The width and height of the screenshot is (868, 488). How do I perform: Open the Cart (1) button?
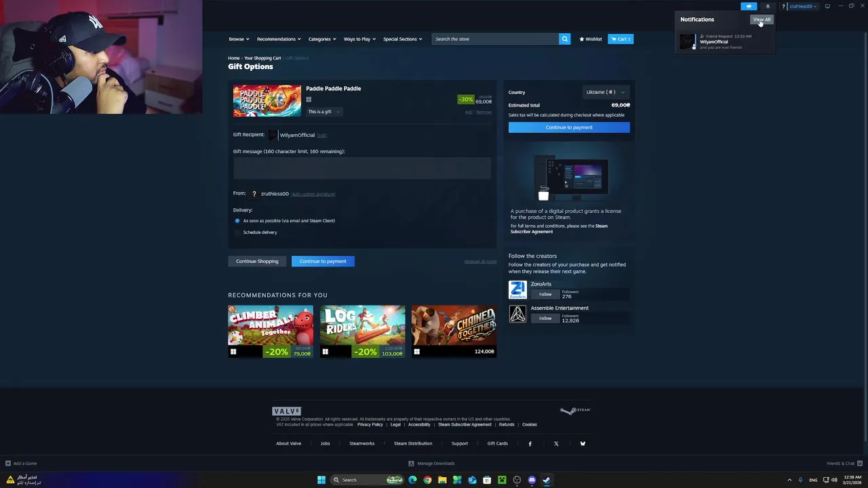620,39
